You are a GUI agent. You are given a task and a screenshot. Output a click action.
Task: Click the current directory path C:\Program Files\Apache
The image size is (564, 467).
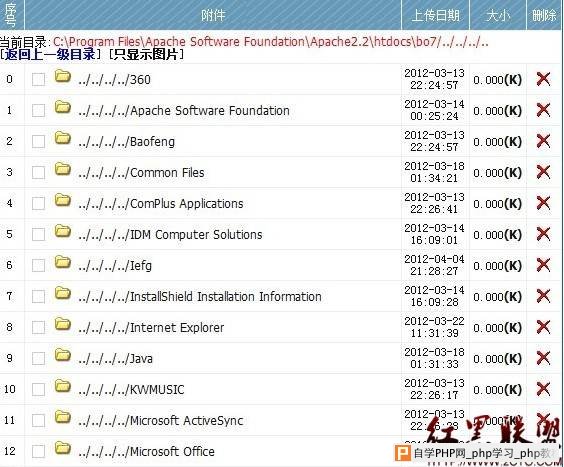tap(270, 42)
